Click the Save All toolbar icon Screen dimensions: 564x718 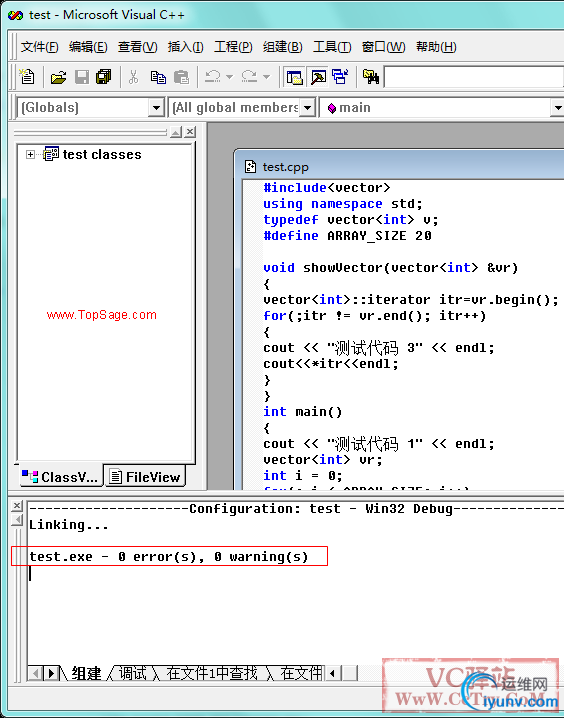pos(104,77)
